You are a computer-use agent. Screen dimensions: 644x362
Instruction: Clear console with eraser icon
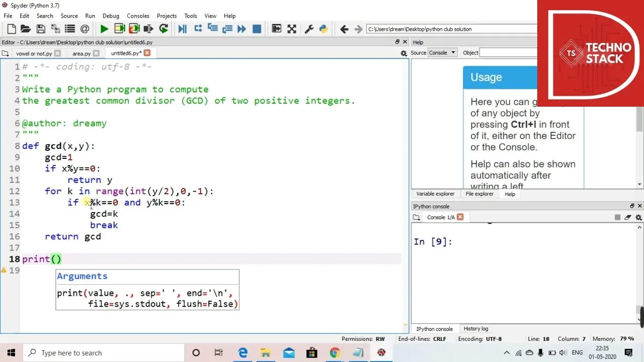tap(628, 217)
